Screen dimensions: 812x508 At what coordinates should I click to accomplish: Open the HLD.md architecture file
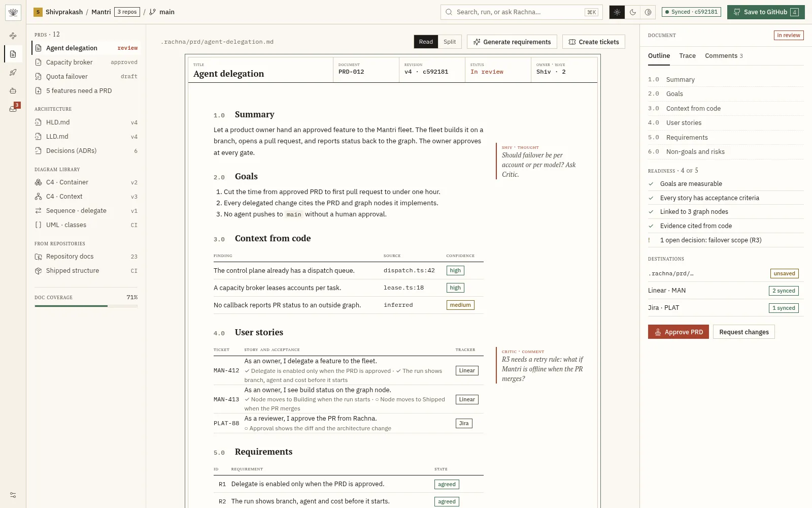[86, 122]
